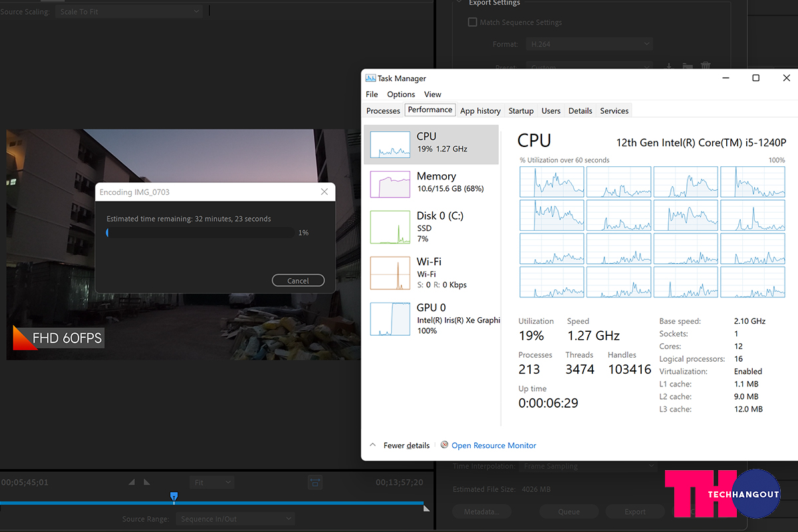Toggle the Aspect Ratio Correction icon
Viewport: 798px width, 532px height.
point(315,482)
